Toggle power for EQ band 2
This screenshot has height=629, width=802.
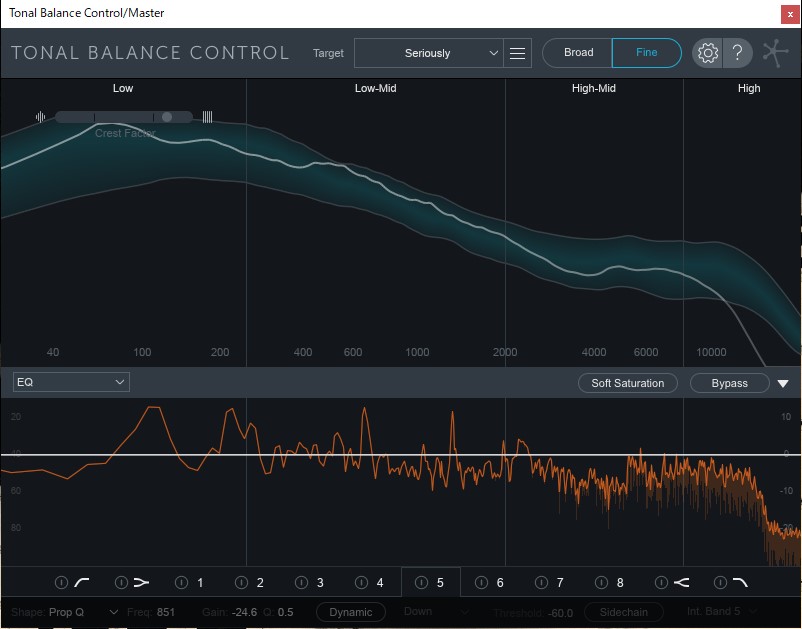241,582
